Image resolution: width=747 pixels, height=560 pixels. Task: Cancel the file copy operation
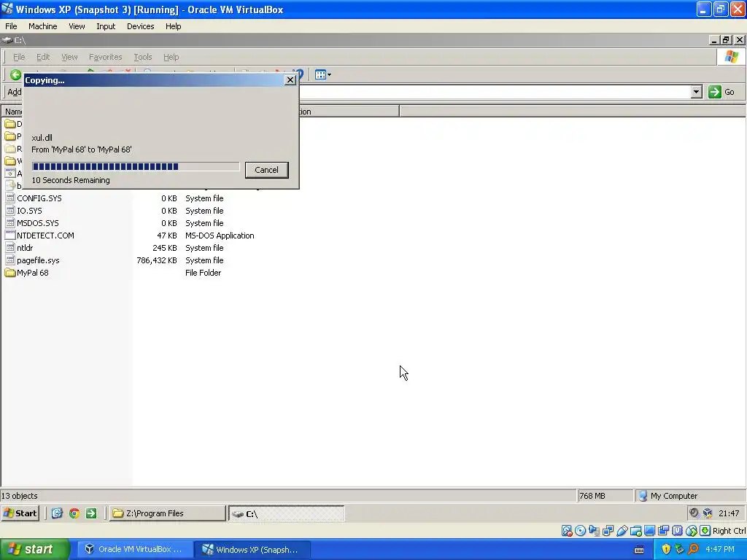pos(266,170)
